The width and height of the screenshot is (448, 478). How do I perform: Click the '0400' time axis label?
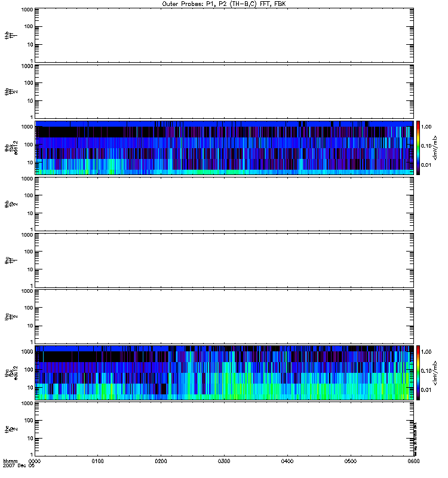(287, 461)
